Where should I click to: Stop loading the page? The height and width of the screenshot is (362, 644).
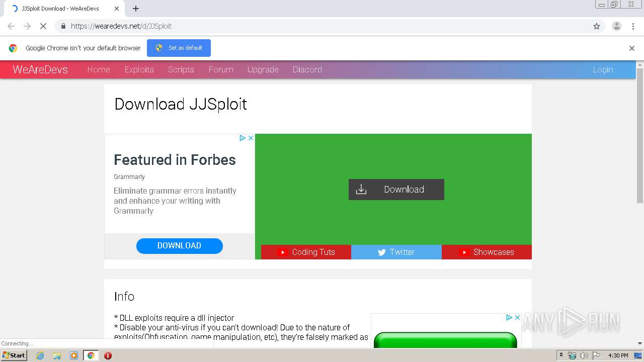(43, 26)
